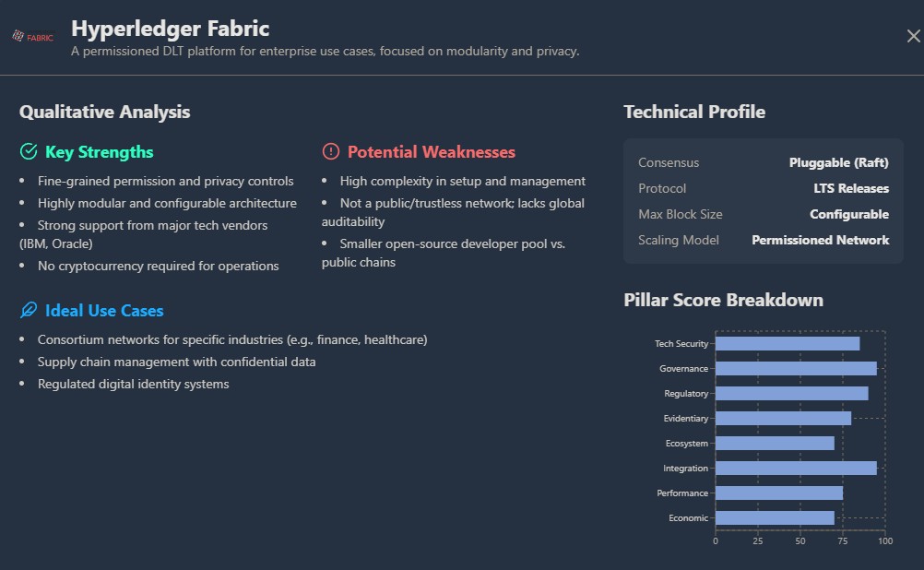Image resolution: width=924 pixels, height=570 pixels.
Task: Click the Performance score bar
Action: pyautogui.click(x=778, y=493)
